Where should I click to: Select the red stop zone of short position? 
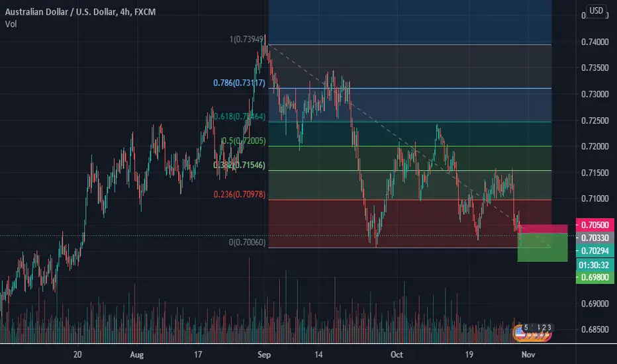(545, 229)
